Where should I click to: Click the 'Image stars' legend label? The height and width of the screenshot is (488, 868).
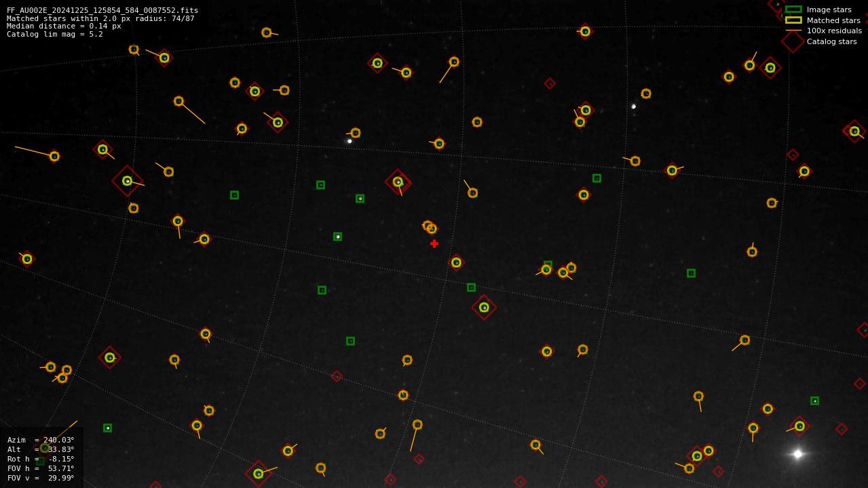pyautogui.click(x=829, y=10)
